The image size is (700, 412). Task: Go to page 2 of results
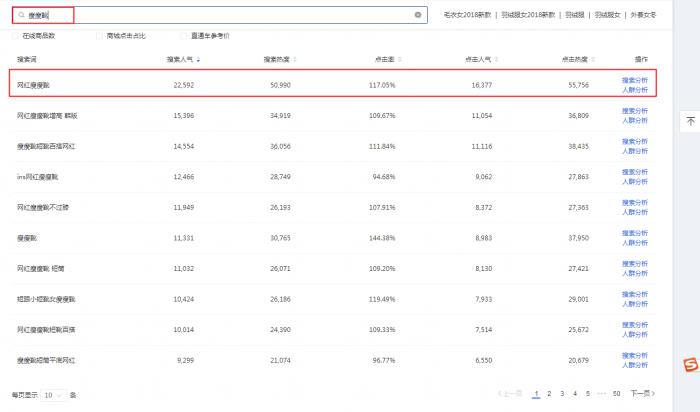(x=549, y=394)
